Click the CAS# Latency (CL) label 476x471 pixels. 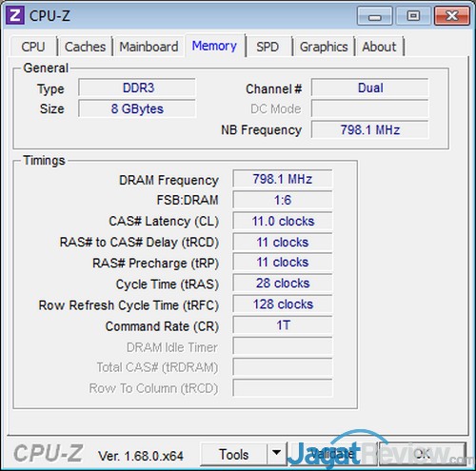tap(164, 222)
